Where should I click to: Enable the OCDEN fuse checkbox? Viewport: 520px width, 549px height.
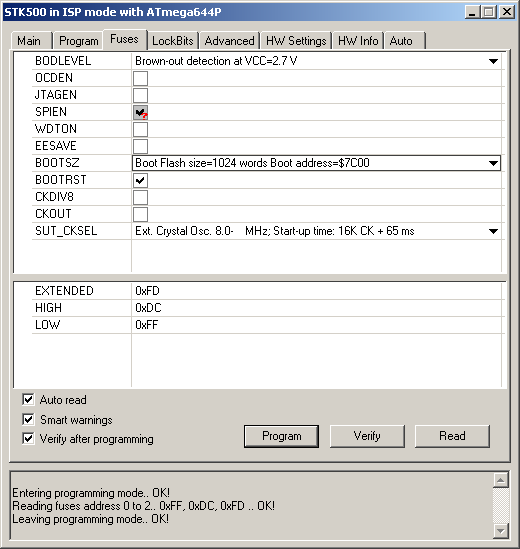point(140,78)
